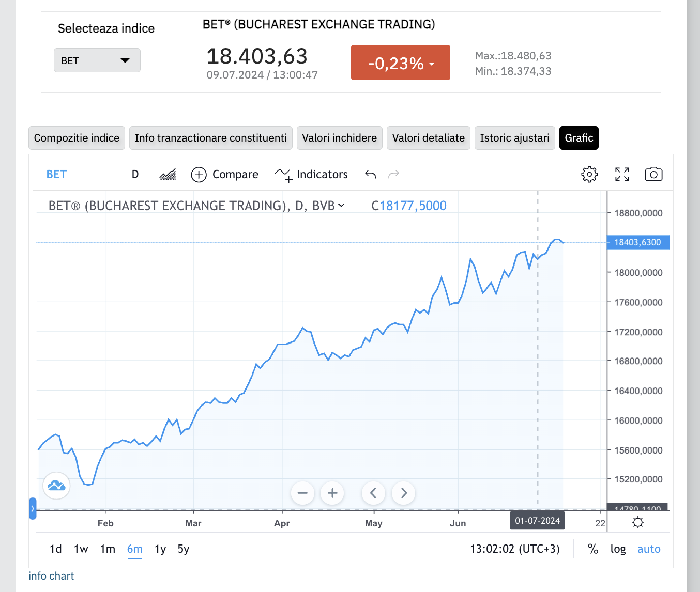Zoom out the chart with minus button

[x=302, y=493]
